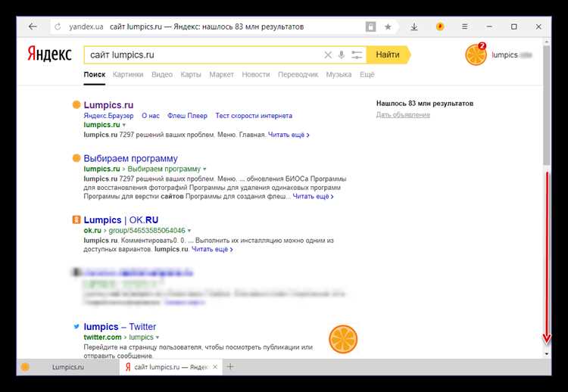Expand arrow after lumpics.ru › Выбираем программу
This screenshot has width=568, height=392.
[x=204, y=170]
